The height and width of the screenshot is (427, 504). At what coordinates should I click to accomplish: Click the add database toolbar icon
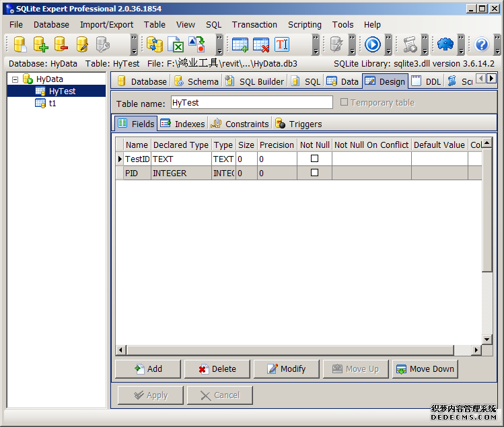41,44
